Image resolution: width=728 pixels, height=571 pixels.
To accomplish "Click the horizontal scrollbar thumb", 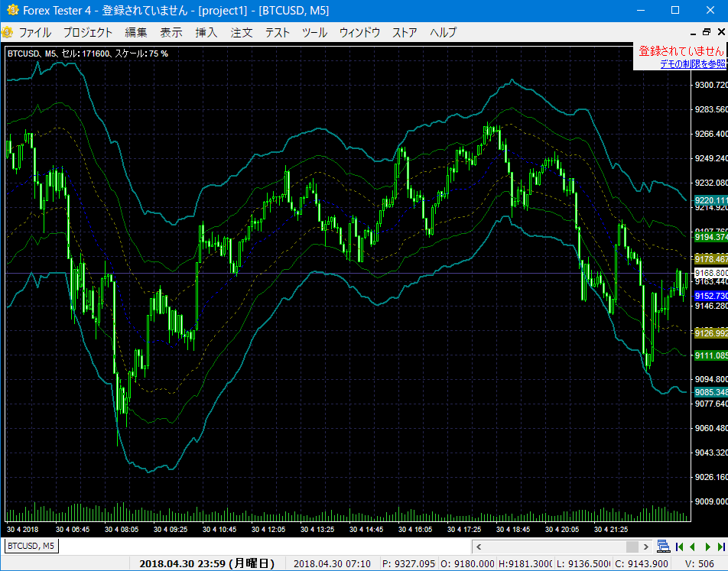I will [x=632, y=547].
